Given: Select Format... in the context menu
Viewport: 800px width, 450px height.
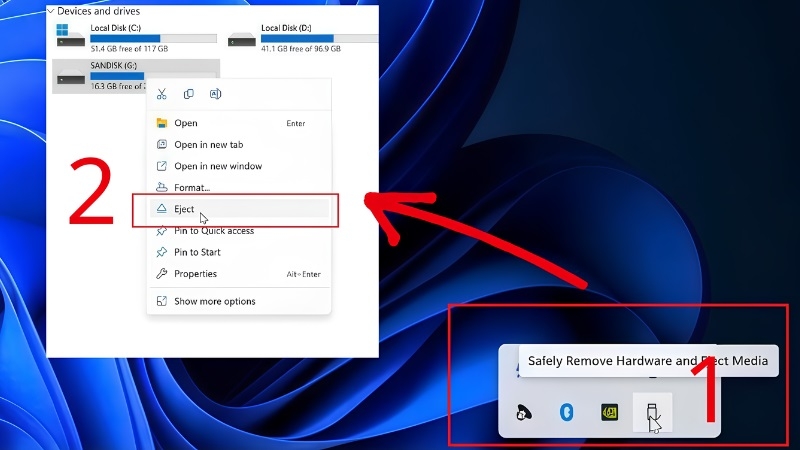Looking at the screenshot, I should [x=239, y=187].
